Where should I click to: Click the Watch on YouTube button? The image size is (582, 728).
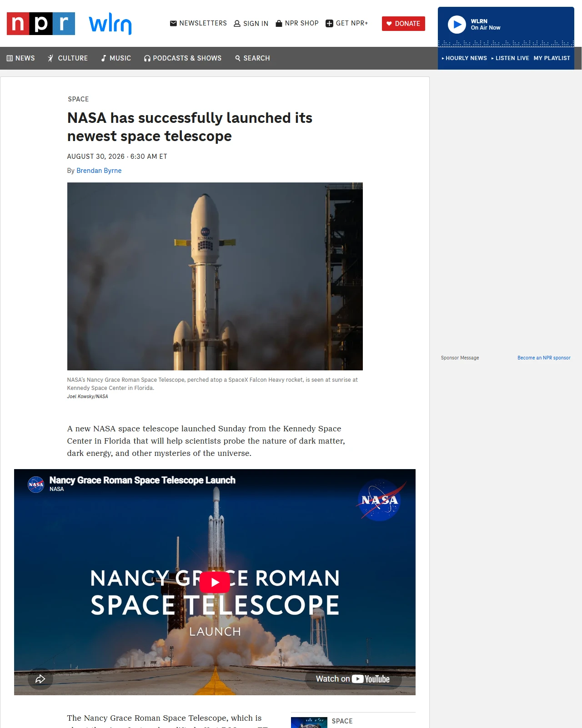click(353, 679)
